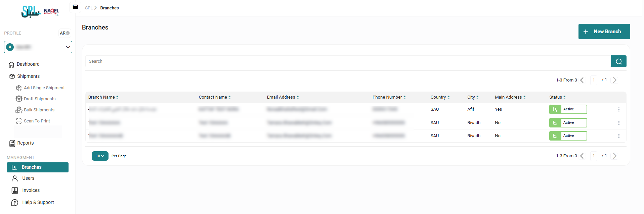Open the 10 per page dropdown
Image resolution: width=644 pixels, height=214 pixels.
click(100, 156)
